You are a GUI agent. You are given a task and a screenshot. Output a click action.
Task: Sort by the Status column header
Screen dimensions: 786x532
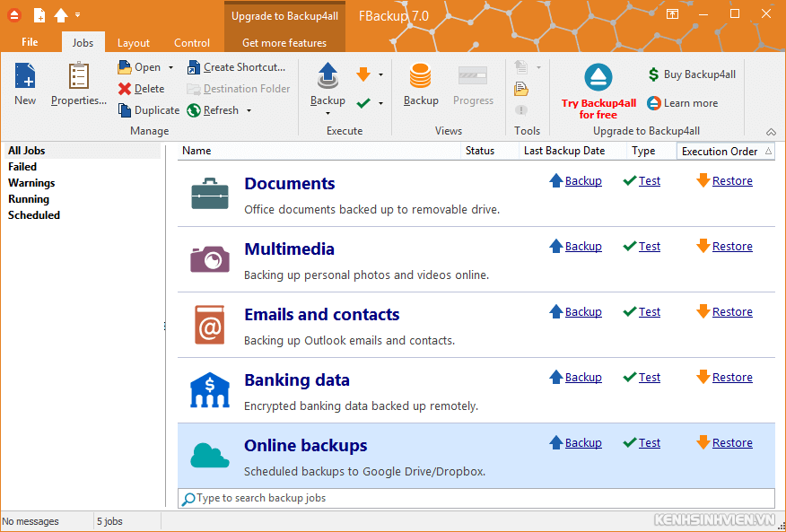pos(490,151)
